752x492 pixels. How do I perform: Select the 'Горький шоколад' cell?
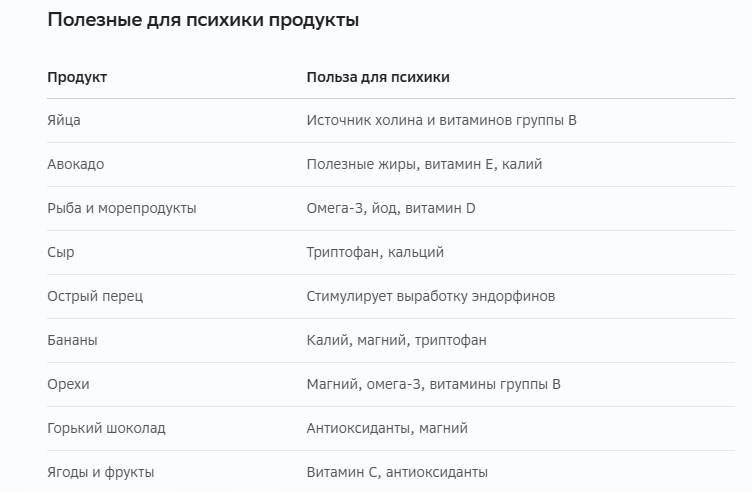tap(106, 428)
